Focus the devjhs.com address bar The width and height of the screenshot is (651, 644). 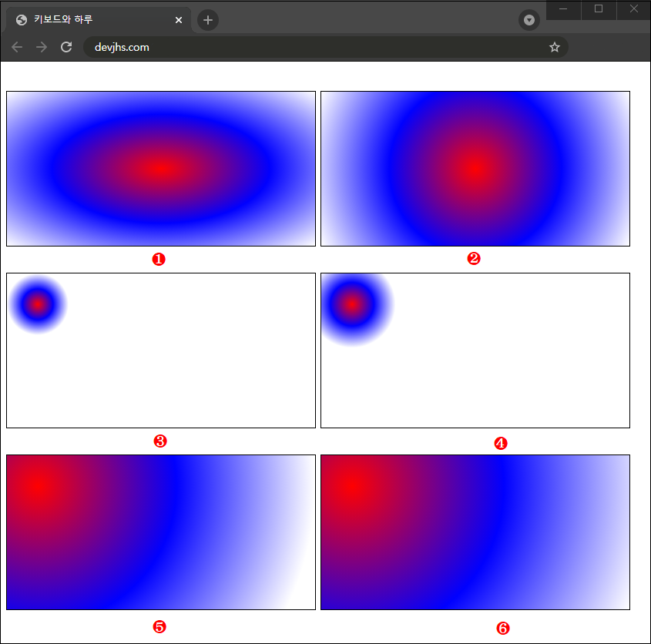325,47
